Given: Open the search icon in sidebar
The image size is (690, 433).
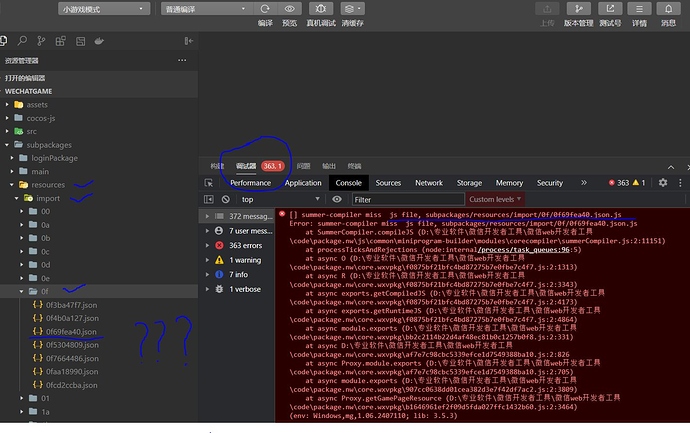Looking at the screenshot, I should 22,41.
